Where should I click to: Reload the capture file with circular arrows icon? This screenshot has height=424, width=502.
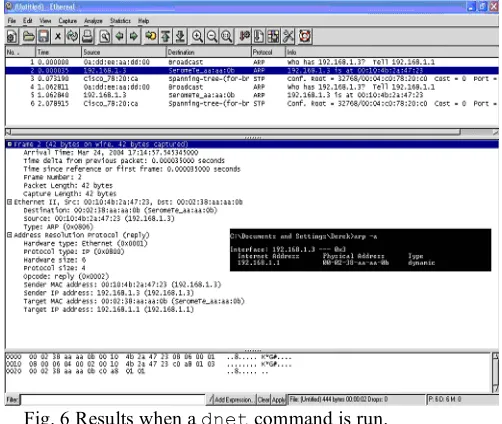[x=72, y=36]
